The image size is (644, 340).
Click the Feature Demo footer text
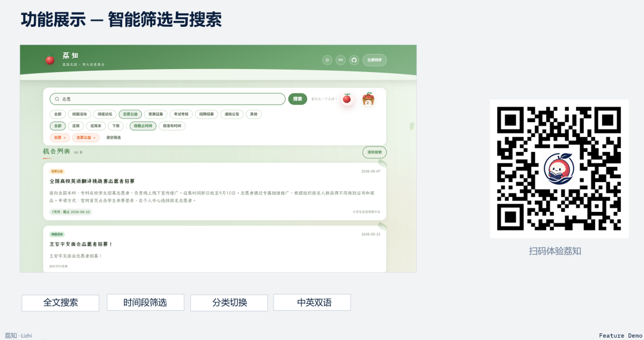pyautogui.click(x=621, y=335)
